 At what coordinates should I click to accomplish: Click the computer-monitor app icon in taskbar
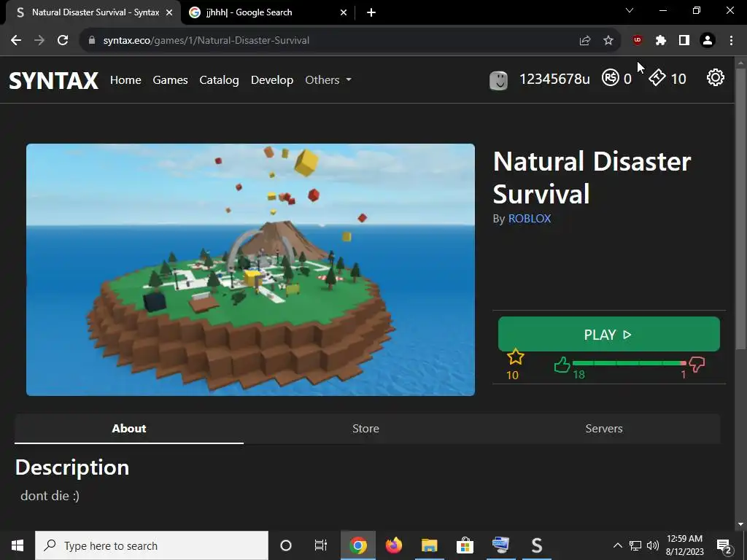pyautogui.click(x=500, y=545)
